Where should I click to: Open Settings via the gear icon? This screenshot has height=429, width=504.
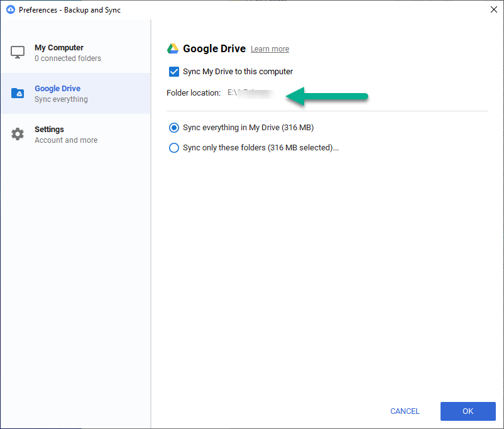[x=18, y=134]
